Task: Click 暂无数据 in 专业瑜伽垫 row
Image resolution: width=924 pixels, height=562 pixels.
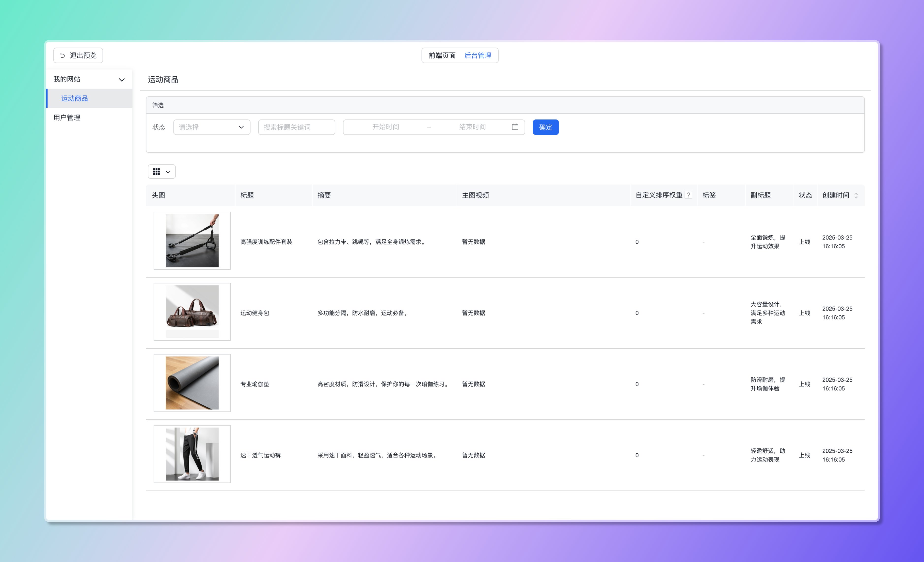Action: point(474,384)
